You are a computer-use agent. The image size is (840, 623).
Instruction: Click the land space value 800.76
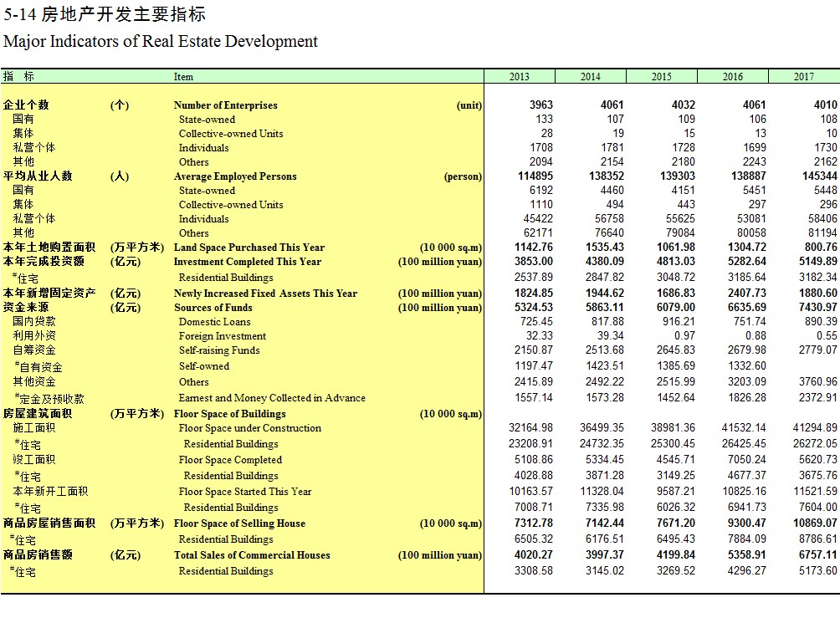click(821, 248)
